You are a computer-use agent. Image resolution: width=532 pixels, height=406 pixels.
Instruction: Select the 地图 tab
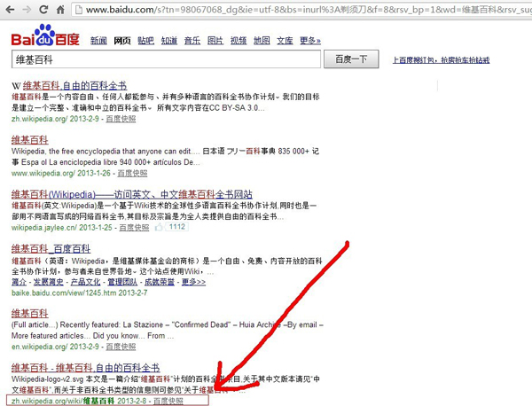click(262, 41)
